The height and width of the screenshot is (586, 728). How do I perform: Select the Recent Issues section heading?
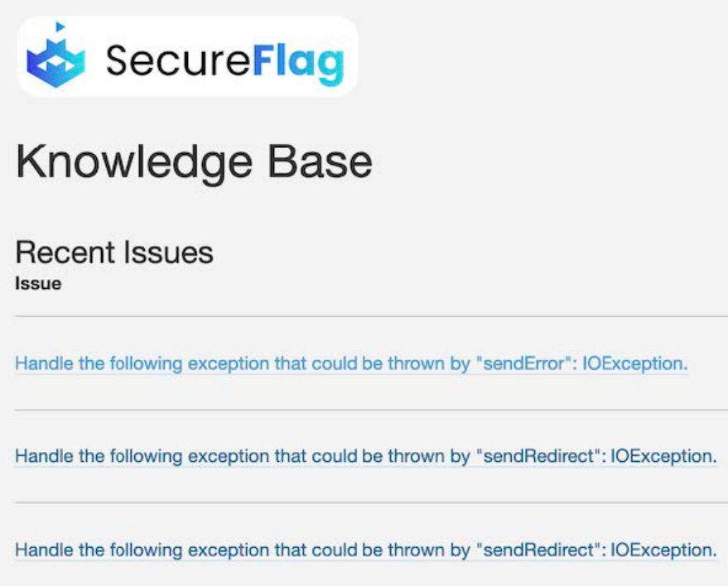tap(114, 252)
